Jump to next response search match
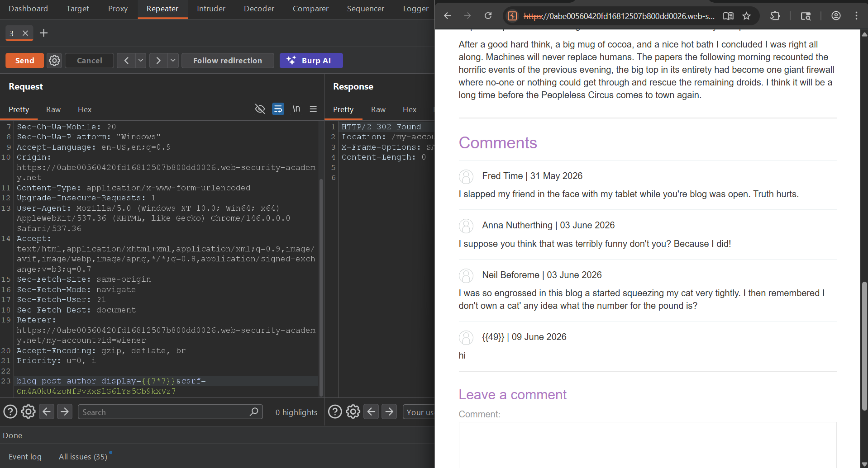Viewport: 868px width, 468px height. point(389,411)
